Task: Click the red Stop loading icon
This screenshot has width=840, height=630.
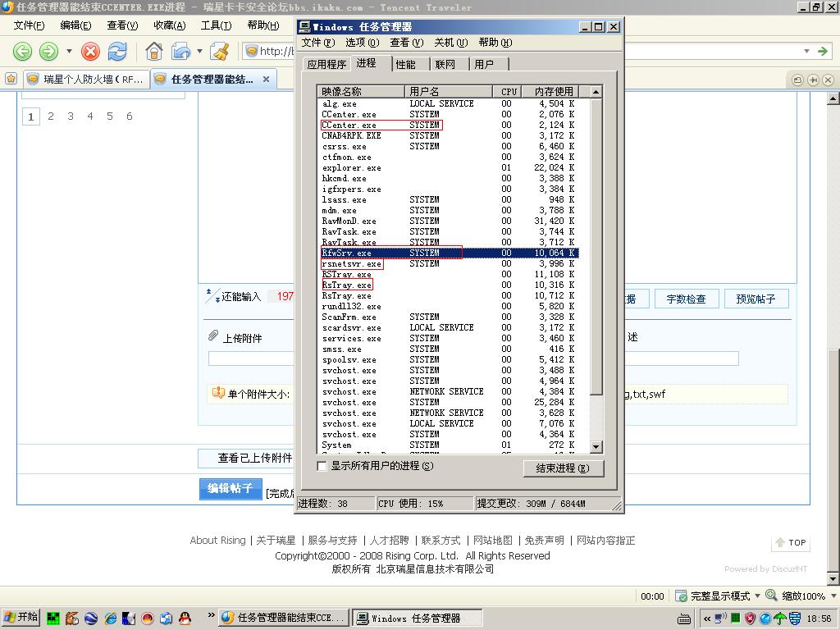Action: 91,52
